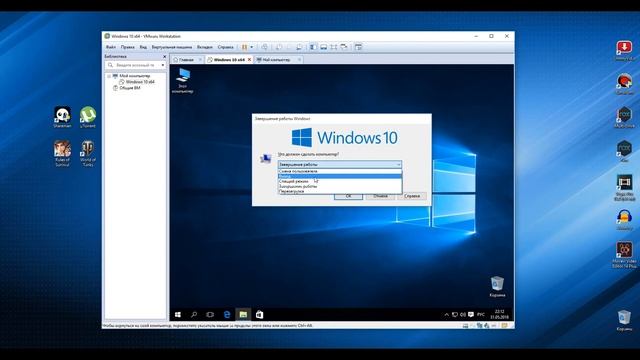Screen dimensions: 640x360
Task: Open the library search dropdown arrow
Action: point(163,65)
